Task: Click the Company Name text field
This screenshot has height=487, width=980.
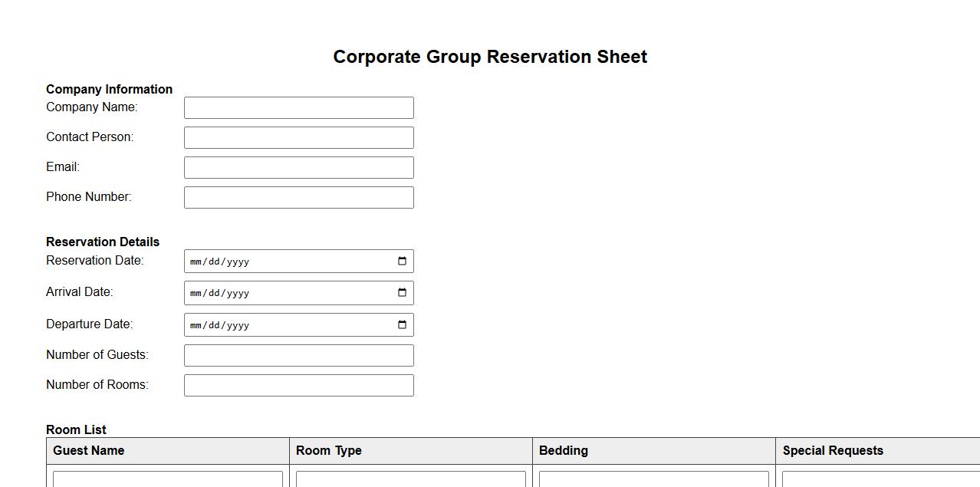Action: 298,108
